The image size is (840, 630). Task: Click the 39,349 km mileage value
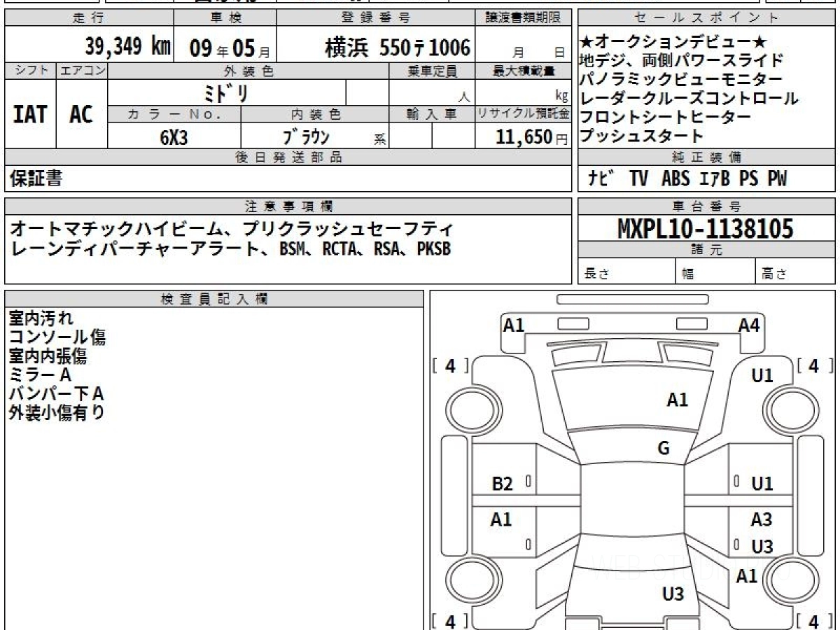pos(127,47)
